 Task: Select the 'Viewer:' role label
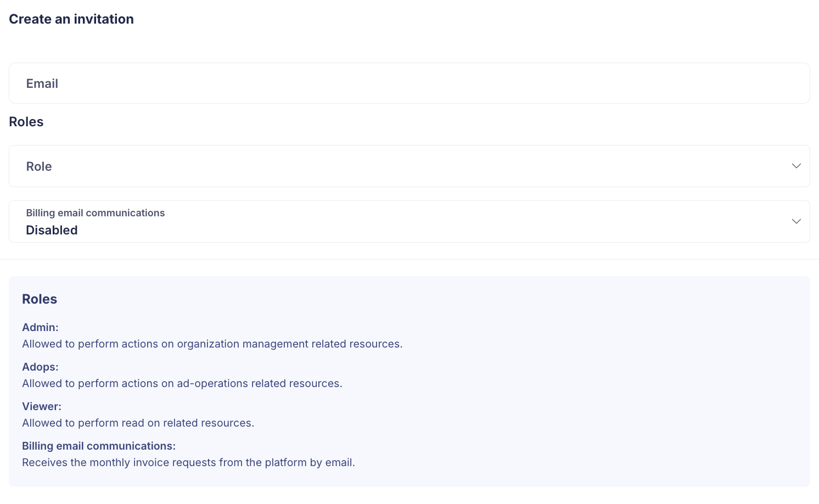[42, 406]
